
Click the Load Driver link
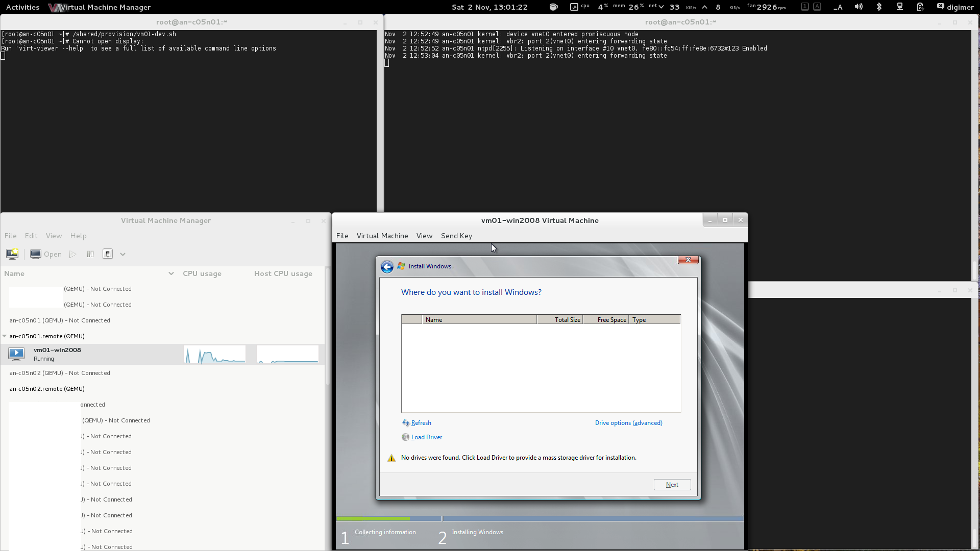[x=427, y=437]
